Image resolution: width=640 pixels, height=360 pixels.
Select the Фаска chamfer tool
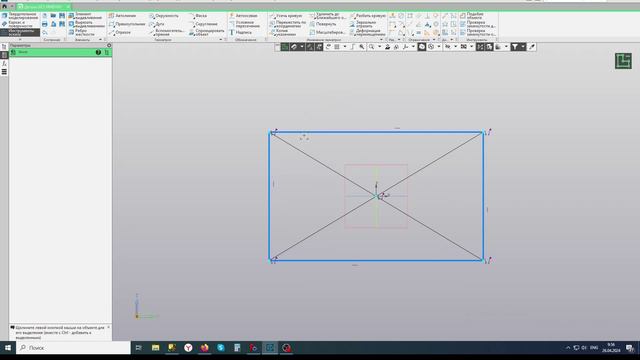pos(198,16)
